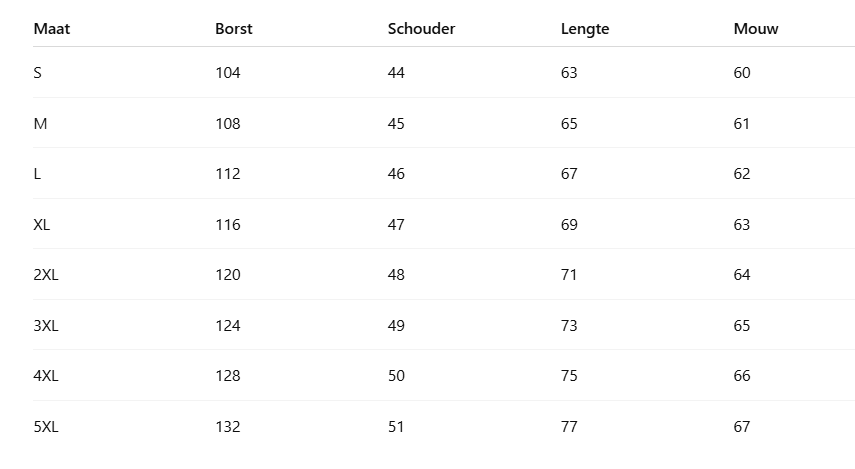Click Schouder value 49 for size 3XL

tap(396, 326)
